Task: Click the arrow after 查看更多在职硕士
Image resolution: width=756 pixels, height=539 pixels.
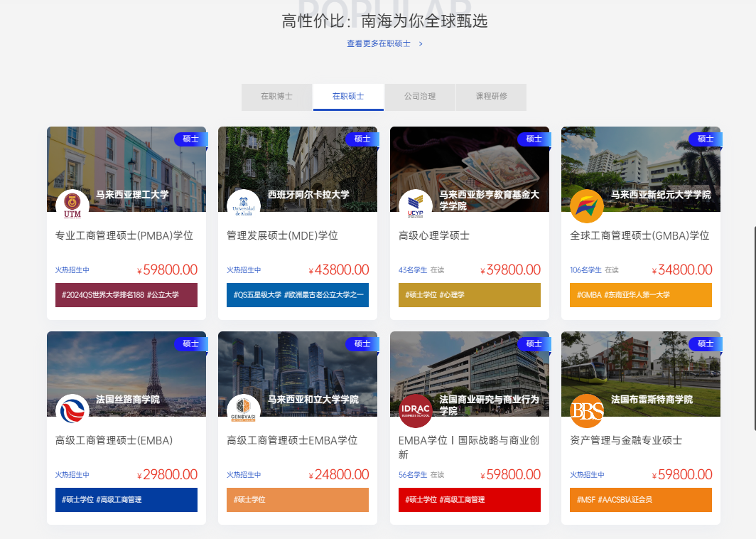Action: coord(421,44)
